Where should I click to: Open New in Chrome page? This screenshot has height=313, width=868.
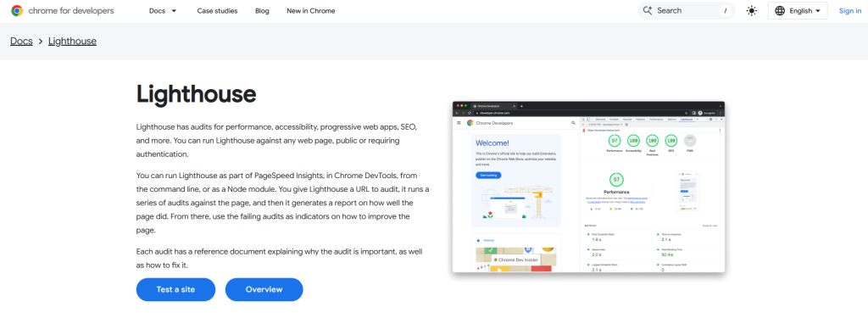pos(310,10)
